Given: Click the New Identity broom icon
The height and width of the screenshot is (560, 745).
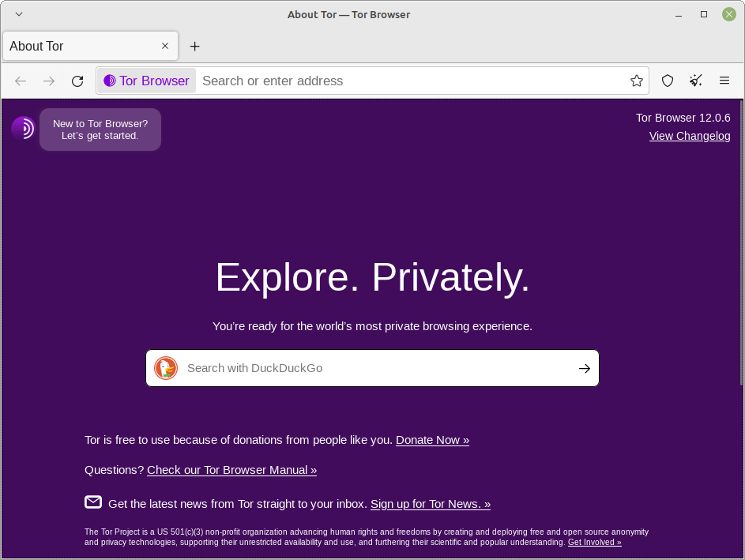Looking at the screenshot, I should click(696, 81).
